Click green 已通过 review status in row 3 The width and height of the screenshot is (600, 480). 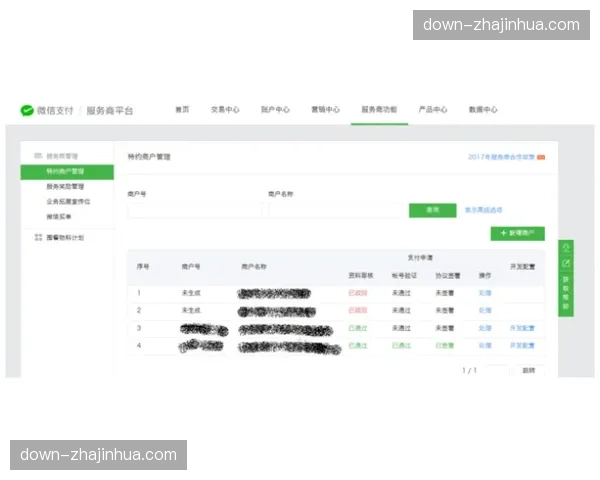[x=357, y=328]
